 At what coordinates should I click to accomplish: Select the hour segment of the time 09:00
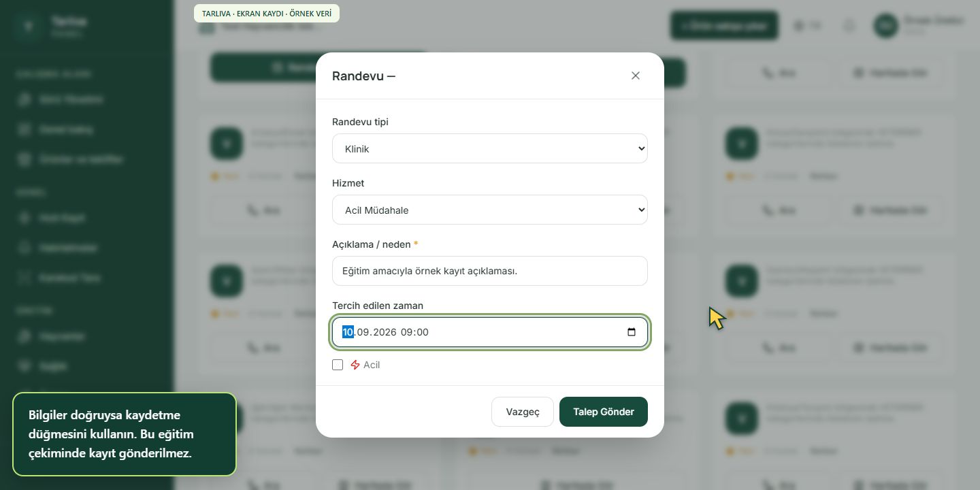coord(407,332)
